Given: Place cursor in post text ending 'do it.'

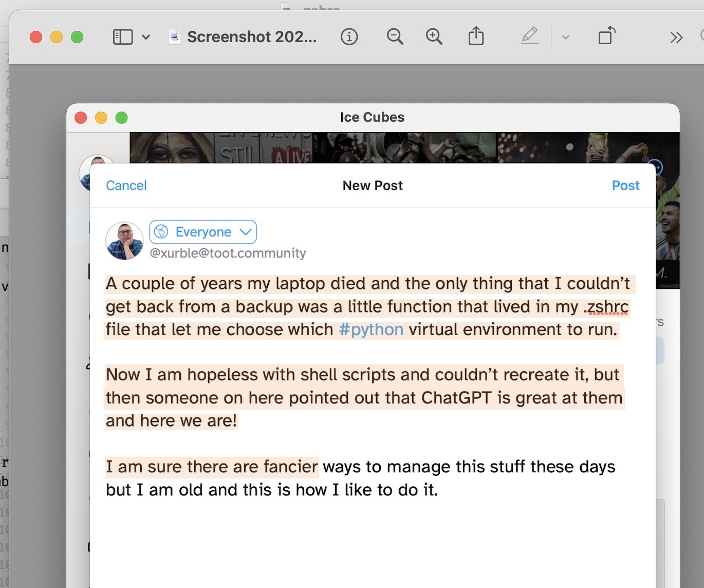Looking at the screenshot, I should [x=272, y=490].
